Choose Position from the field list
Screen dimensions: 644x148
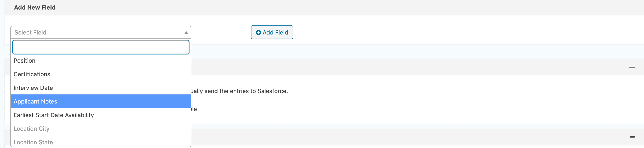24,61
